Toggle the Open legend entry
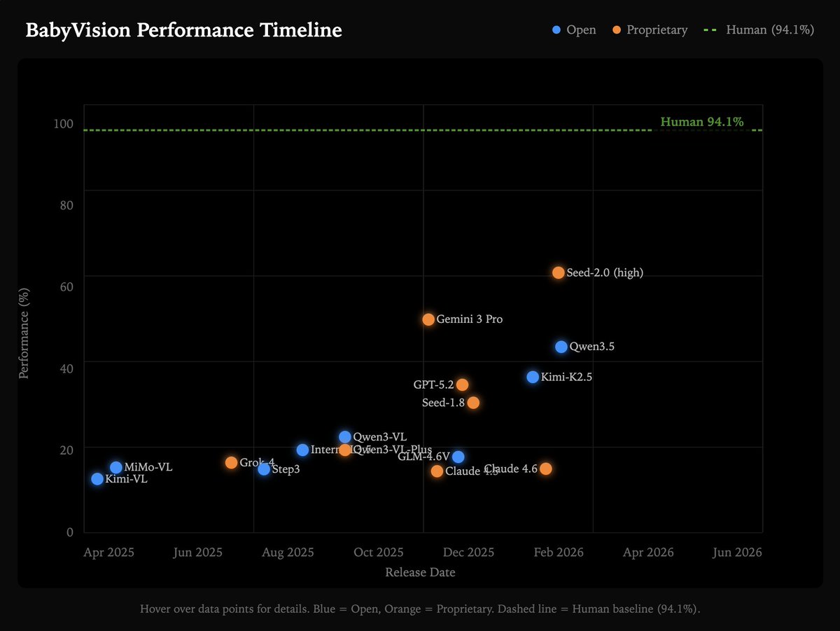The height and width of the screenshot is (631, 840). [x=574, y=30]
